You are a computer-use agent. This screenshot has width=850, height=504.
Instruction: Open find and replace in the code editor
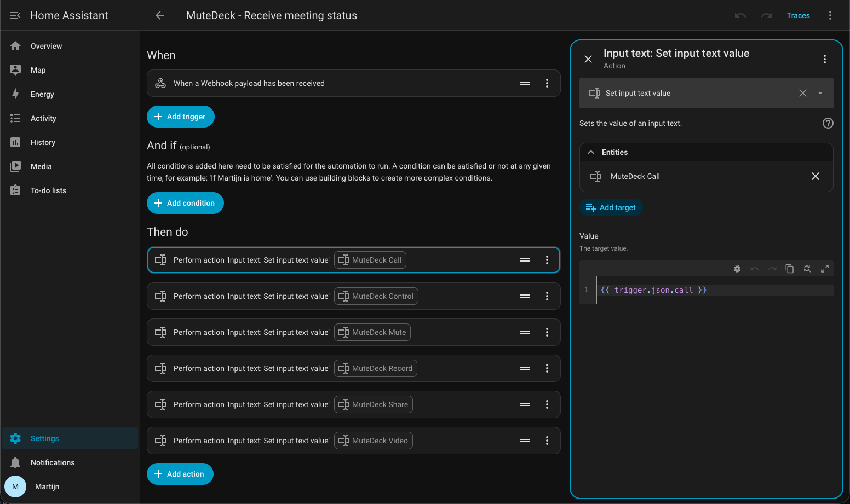tap(807, 269)
